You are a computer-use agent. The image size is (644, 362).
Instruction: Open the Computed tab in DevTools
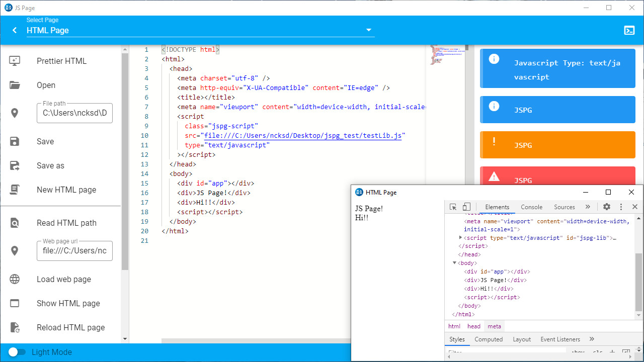coord(489,339)
